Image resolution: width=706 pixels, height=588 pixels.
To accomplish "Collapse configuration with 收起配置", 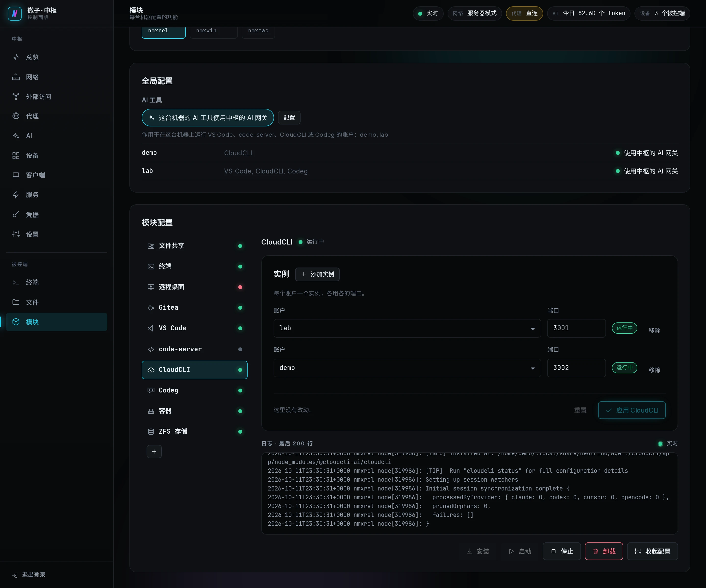I will [x=652, y=551].
